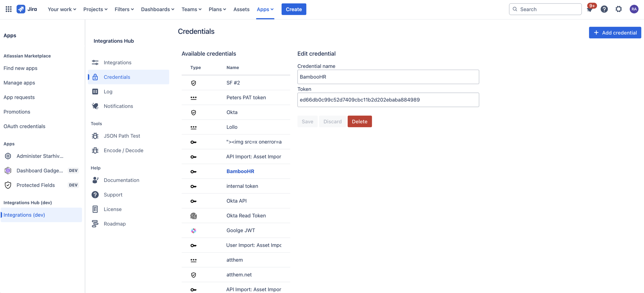Viewport: 644px width, 293px height.
Task: Open the Teams menu
Action: [x=191, y=9]
